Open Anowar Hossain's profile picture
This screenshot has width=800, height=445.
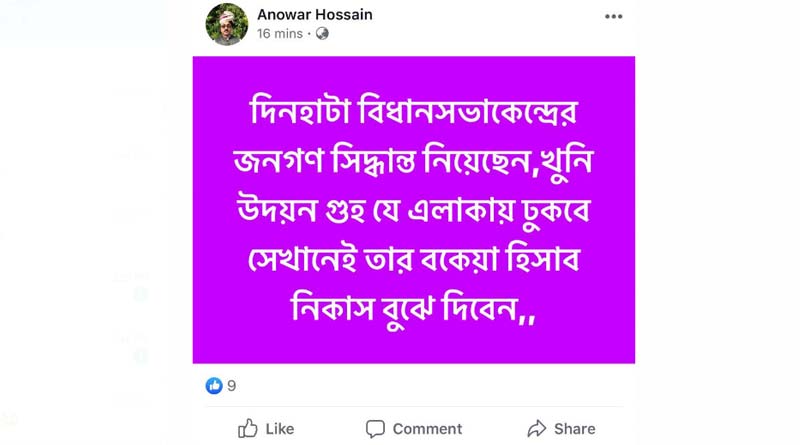coord(227,24)
